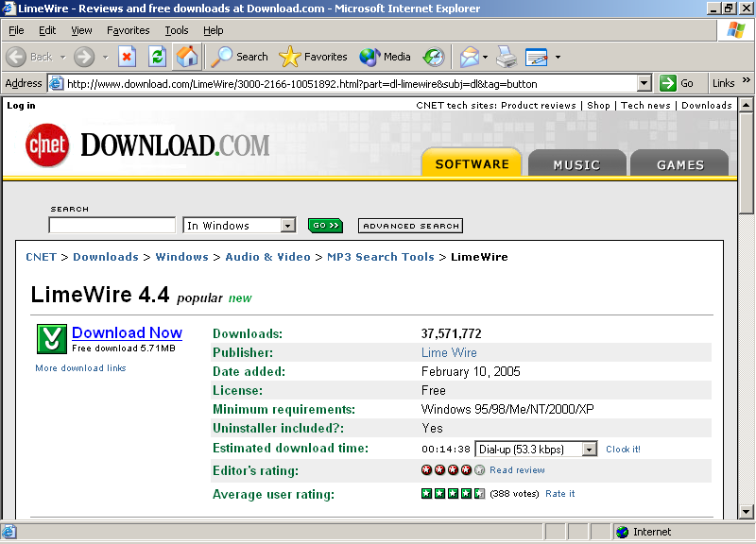Click the vertical scrollbar up arrow
The height and width of the screenshot is (544, 756).
click(746, 105)
